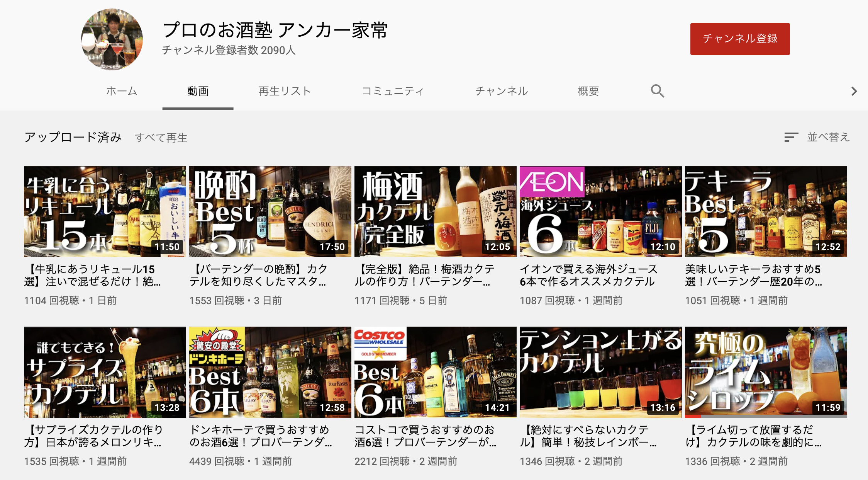Switch to the ホーム tab
Screen dimensions: 868x480
tap(122, 91)
